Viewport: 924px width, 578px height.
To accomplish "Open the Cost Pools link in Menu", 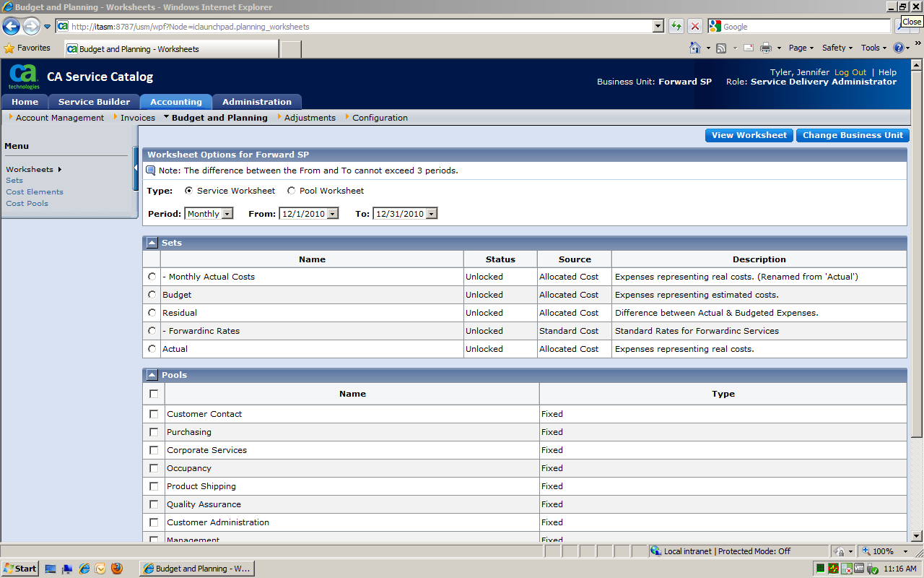I will tap(27, 204).
